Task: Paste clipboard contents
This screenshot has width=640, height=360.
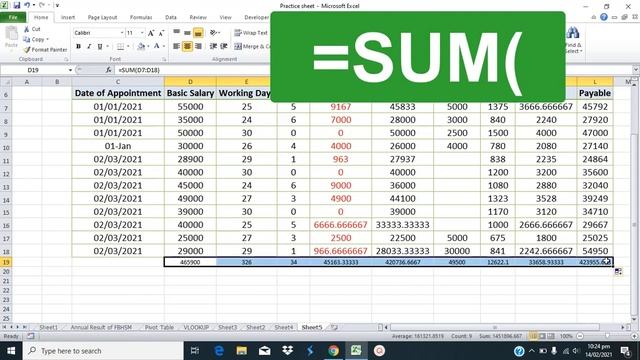Action: coord(11,38)
